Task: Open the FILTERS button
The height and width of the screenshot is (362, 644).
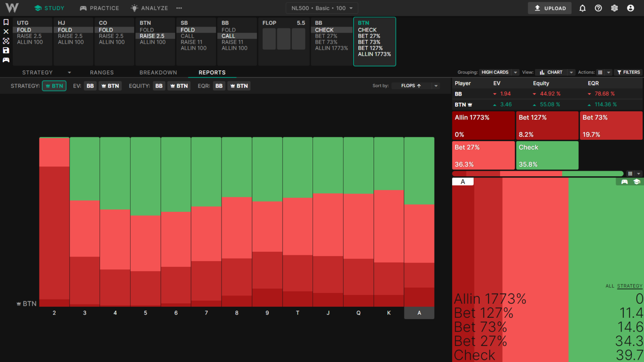Action: point(628,72)
